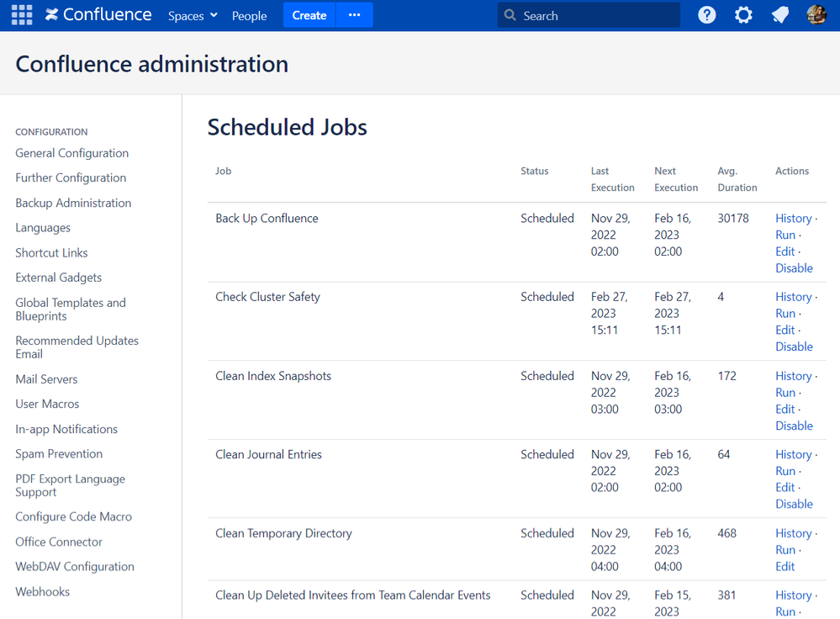This screenshot has height=619, width=840.
Task: Click the Create button
Action: click(x=309, y=15)
